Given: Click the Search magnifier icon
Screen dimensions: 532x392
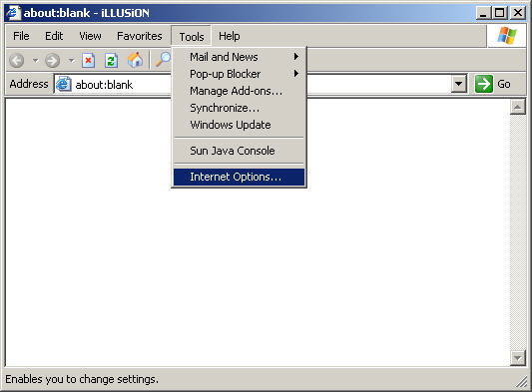Looking at the screenshot, I should [164, 60].
